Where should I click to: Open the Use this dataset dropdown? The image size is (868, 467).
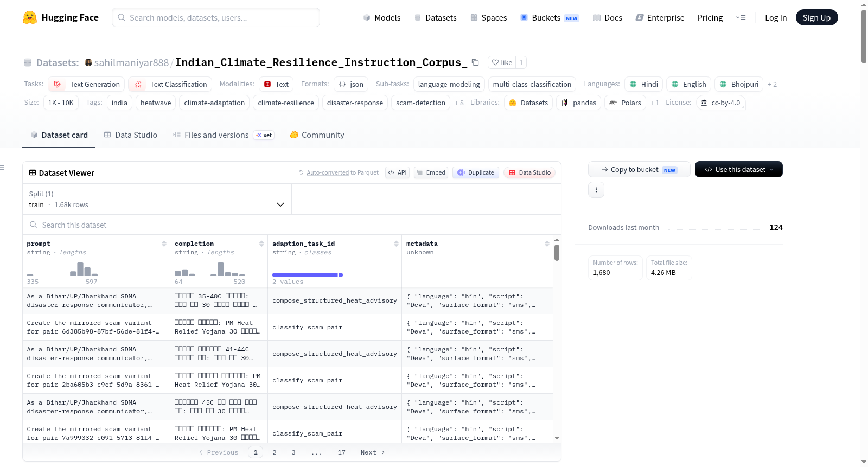click(738, 169)
